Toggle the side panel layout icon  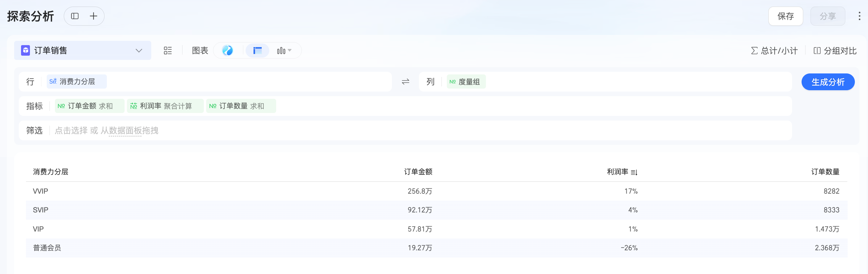(x=75, y=16)
